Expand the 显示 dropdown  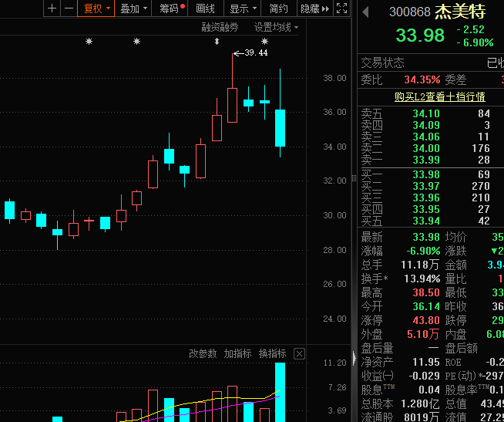click(242, 8)
